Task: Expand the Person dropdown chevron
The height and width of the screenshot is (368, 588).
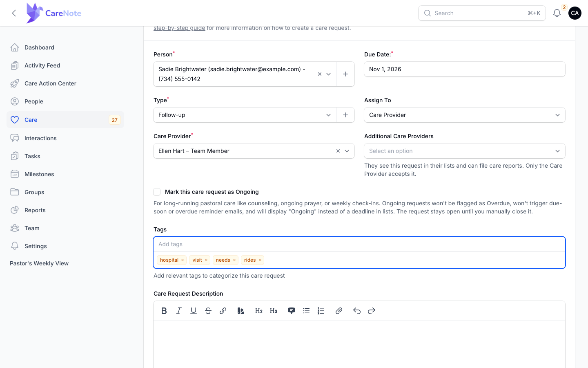Action: (x=329, y=74)
